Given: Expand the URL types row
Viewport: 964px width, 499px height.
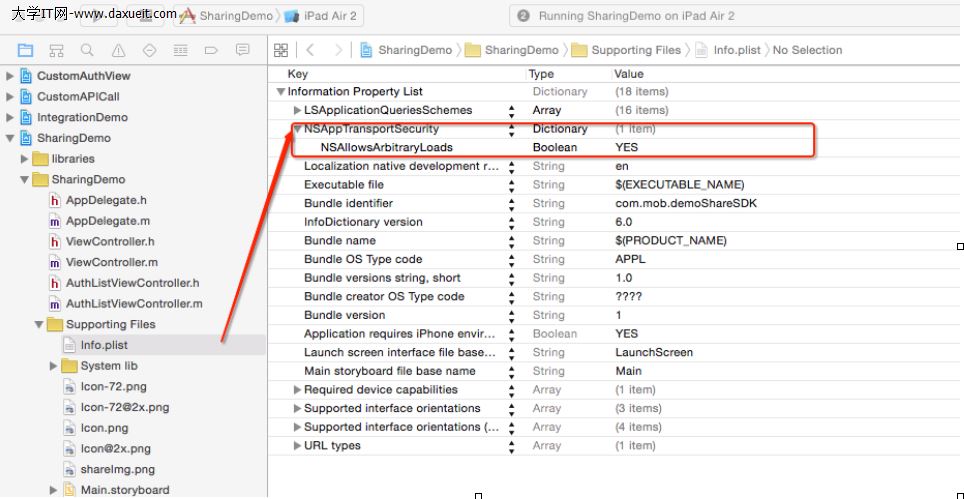Looking at the screenshot, I should (x=297, y=446).
